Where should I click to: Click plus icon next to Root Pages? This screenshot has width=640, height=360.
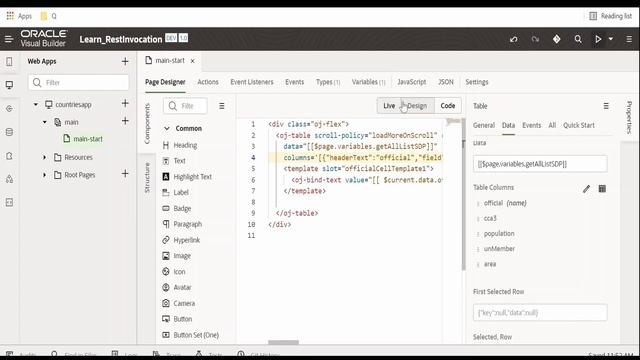(x=125, y=174)
